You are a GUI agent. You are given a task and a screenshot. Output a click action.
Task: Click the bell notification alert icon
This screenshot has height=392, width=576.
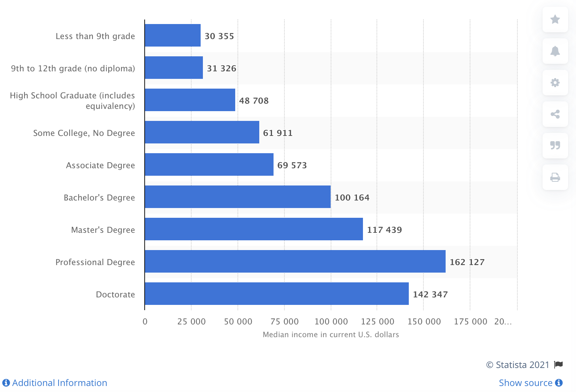(x=555, y=51)
